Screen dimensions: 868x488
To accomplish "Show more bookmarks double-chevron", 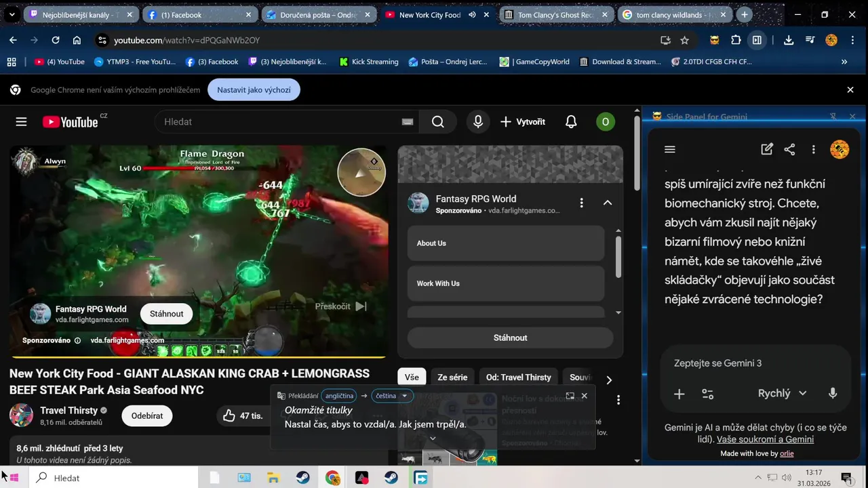I will click(x=844, y=62).
